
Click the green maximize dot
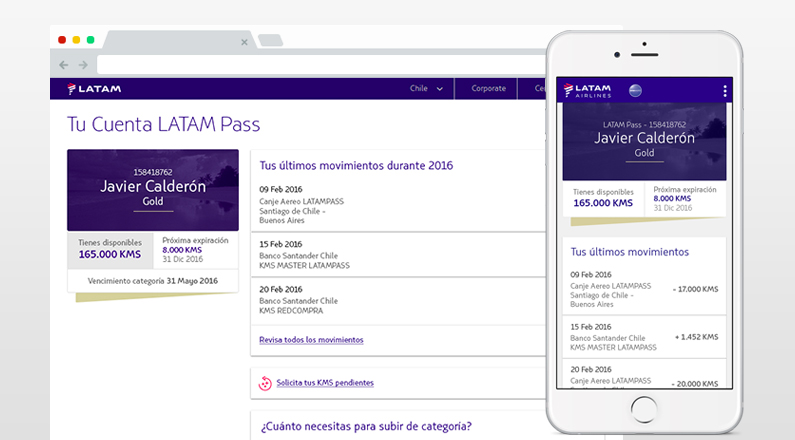point(90,40)
